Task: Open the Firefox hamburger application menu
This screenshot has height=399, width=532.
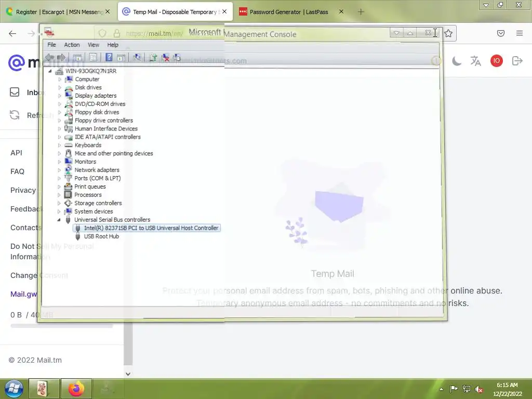Action: (x=520, y=33)
